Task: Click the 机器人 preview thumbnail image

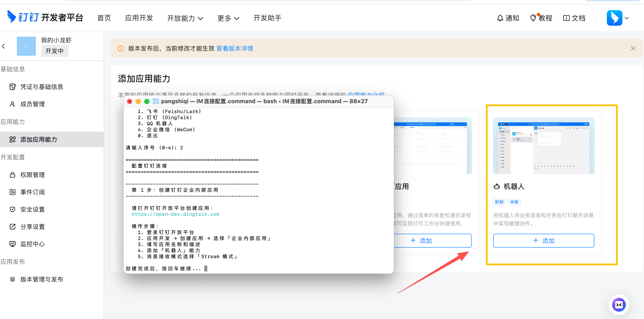Action: [544, 146]
